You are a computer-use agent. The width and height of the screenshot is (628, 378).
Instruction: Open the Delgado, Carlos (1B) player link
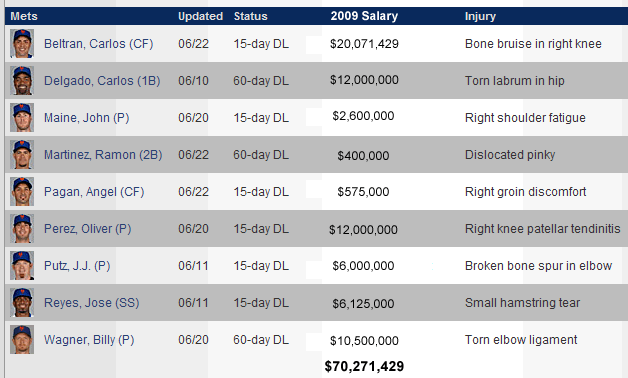pyautogui.click(x=102, y=81)
